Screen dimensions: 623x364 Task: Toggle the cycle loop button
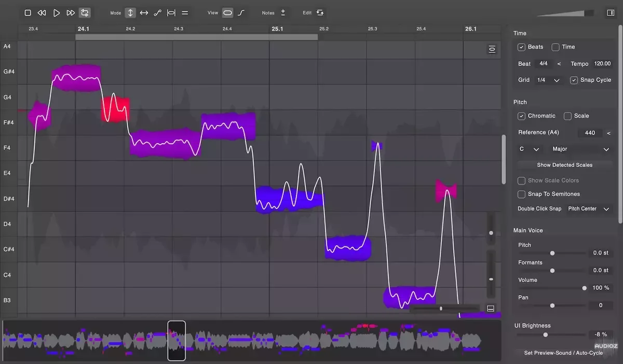pyautogui.click(x=85, y=12)
